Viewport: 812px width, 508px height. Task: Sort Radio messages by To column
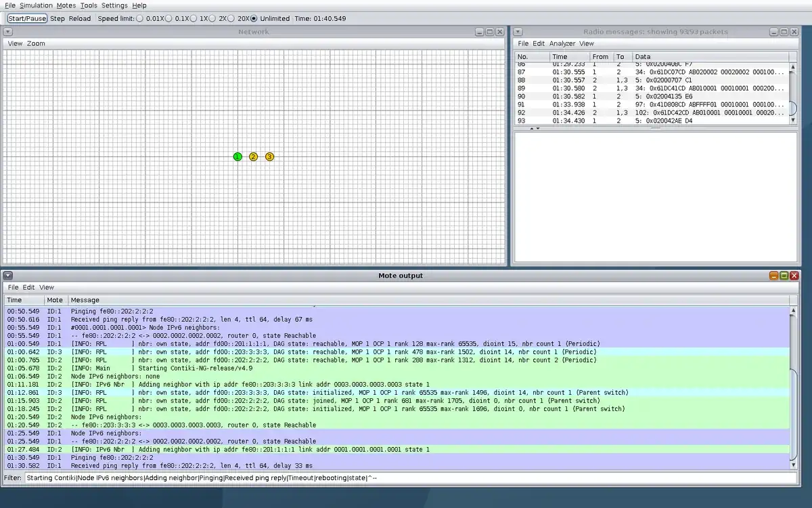(x=622, y=57)
